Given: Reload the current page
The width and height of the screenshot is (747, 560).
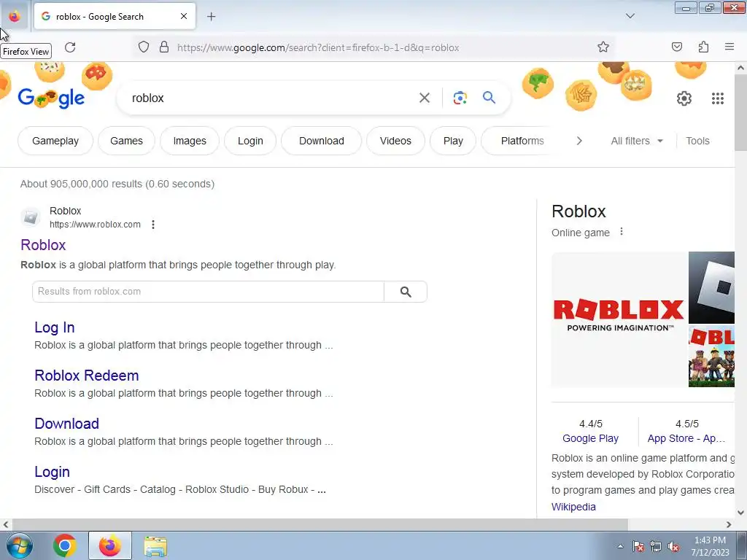Looking at the screenshot, I should 70,47.
